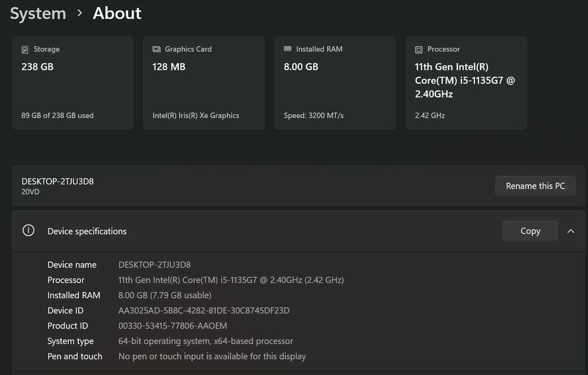The width and height of the screenshot is (588, 375).
Task: Click the Product ID value 00330-53415-77806-AAOEM
Action: (x=173, y=326)
